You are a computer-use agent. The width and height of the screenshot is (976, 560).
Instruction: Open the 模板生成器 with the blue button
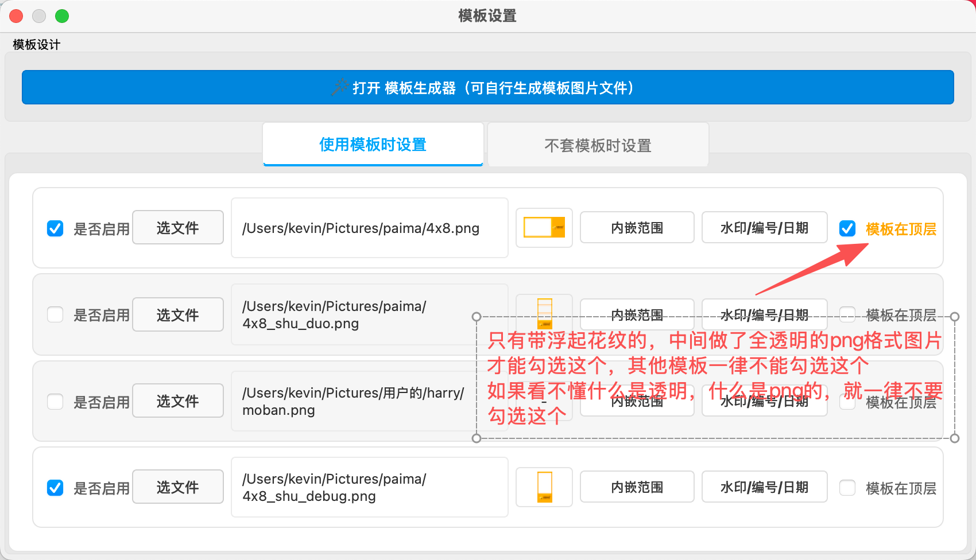[488, 87]
